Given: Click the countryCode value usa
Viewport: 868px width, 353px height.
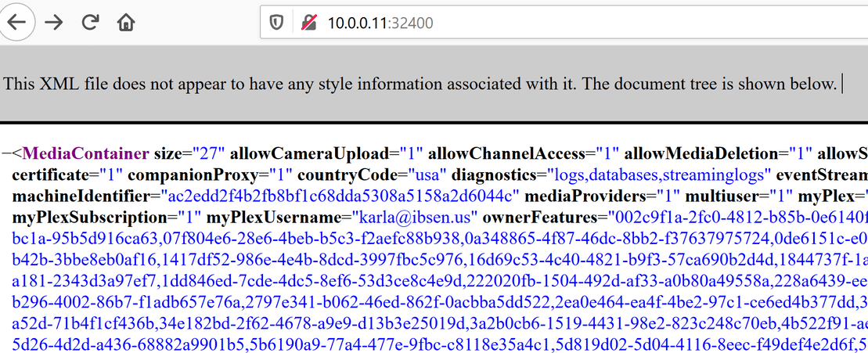Looking at the screenshot, I should click(427, 175).
